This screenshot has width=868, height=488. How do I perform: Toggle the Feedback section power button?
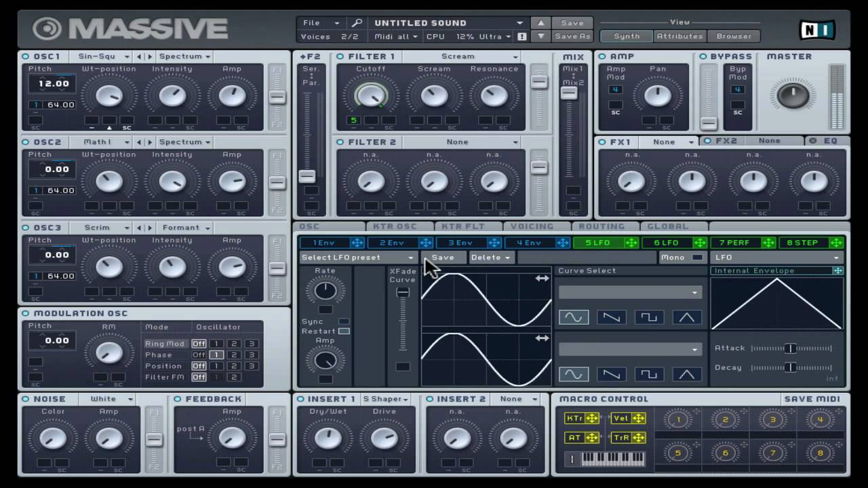(x=178, y=399)
